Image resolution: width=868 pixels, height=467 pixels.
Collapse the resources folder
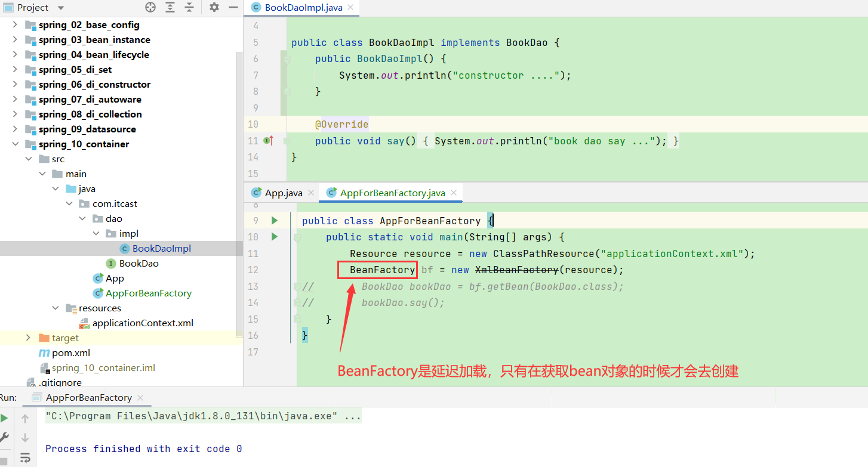click(x=56, y=308)
